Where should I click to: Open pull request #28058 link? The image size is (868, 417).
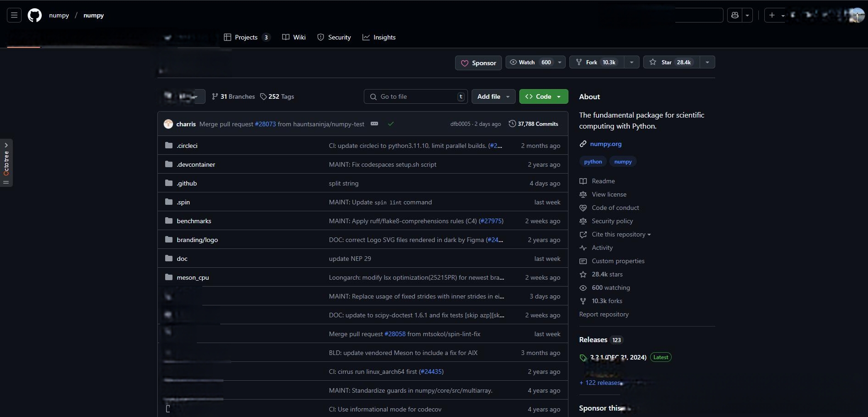(x=395, y=334)
